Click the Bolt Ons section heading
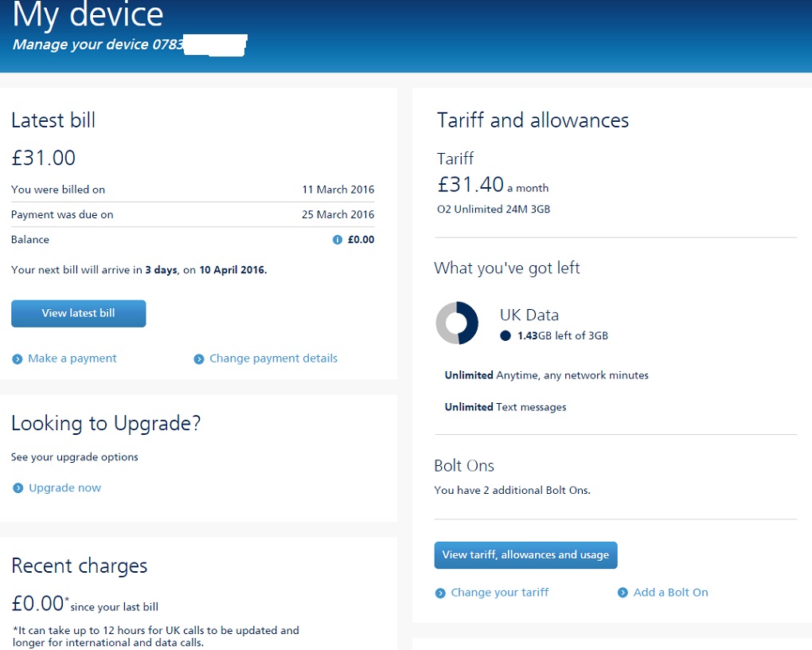This screenshot has width=812, height=650. [x=464, y=466]
